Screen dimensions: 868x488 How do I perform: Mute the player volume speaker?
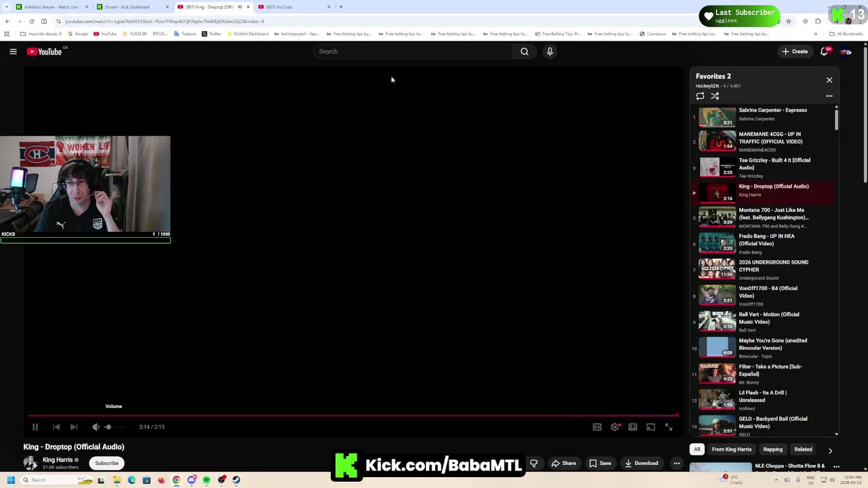pos(96,427)
